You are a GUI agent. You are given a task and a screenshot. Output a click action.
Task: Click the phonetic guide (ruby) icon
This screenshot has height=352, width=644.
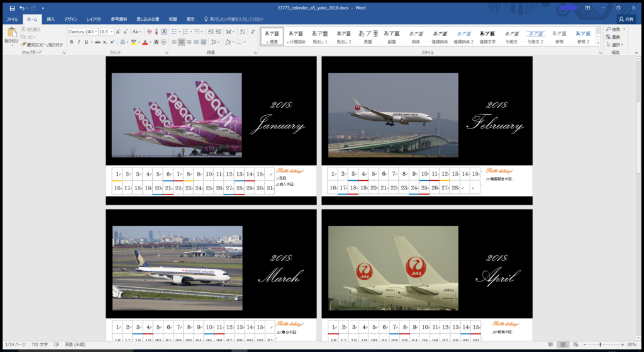(157, 31)
